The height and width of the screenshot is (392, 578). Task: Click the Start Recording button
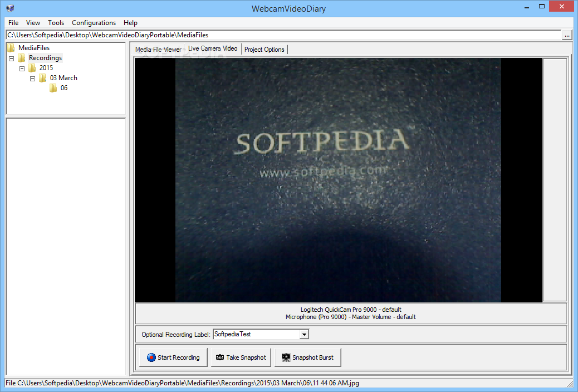(x=173, y=357)
